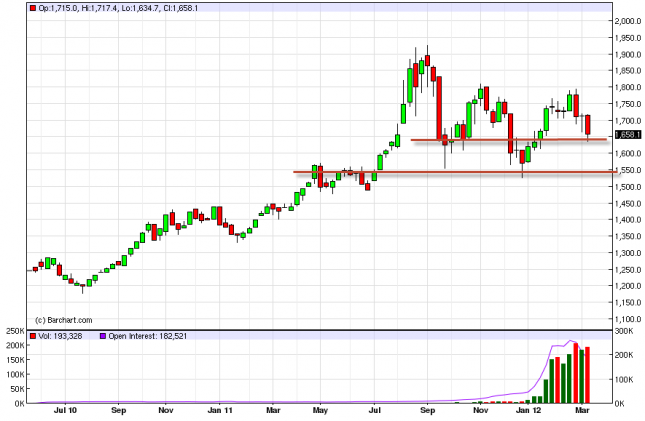Screen dimensions: 645x421
Task: Click the 1,850.0 price axis label
Action: (x=628, y=71)
